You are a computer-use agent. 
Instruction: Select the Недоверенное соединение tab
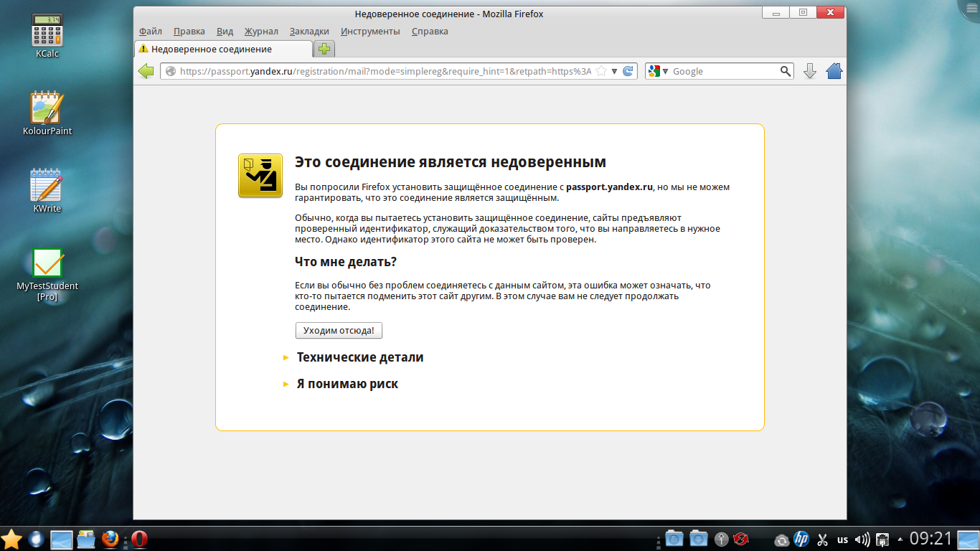click(x=223, y=49)
